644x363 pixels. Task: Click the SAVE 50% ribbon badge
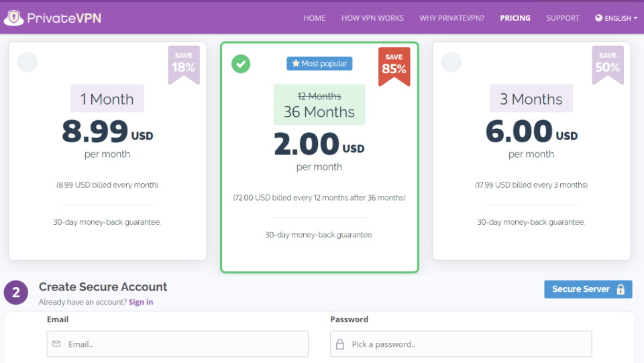(607, 64)
